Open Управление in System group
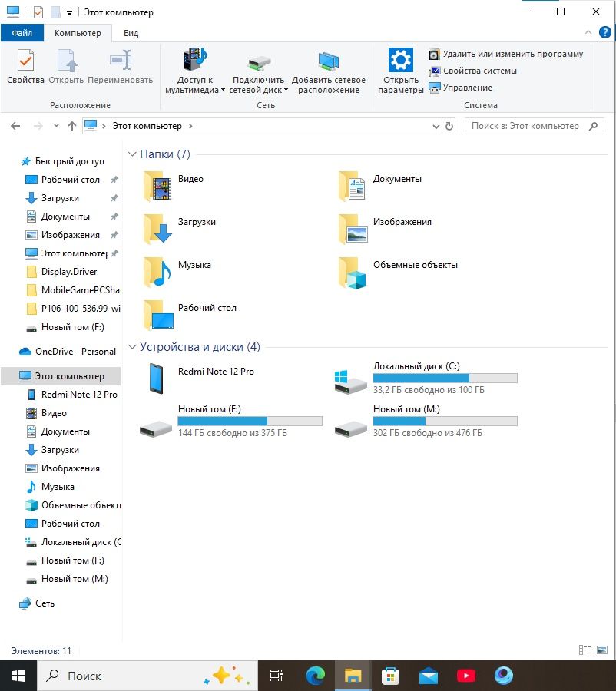 (x=460, y=88)
